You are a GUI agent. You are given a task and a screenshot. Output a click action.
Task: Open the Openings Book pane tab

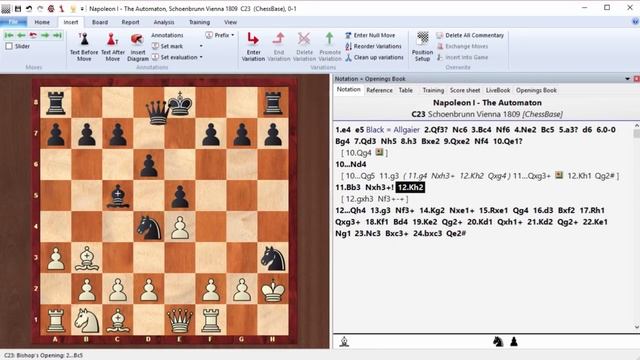click(x=536, y=90)
